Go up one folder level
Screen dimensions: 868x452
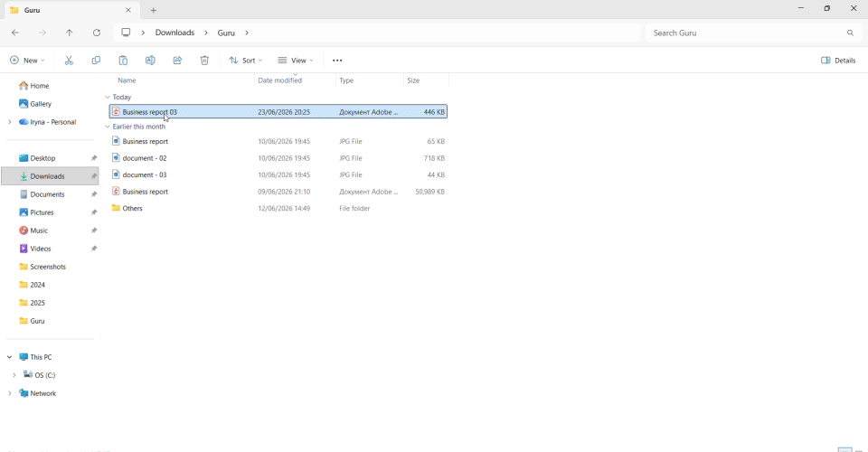(x=70, y=33)
